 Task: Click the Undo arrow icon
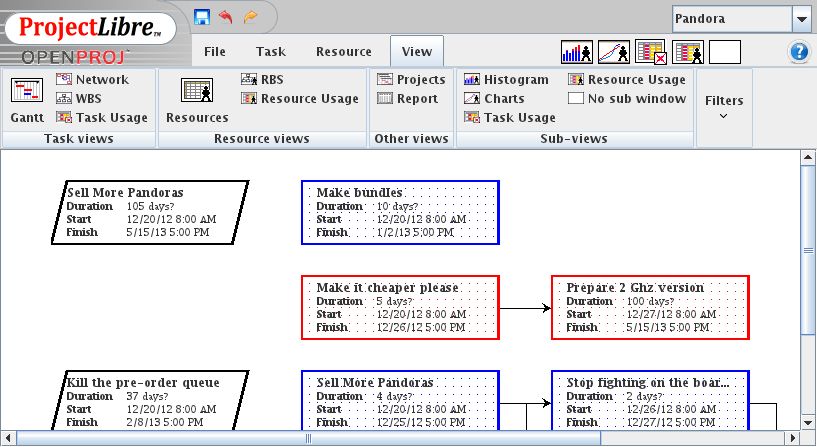click(225, 17)
